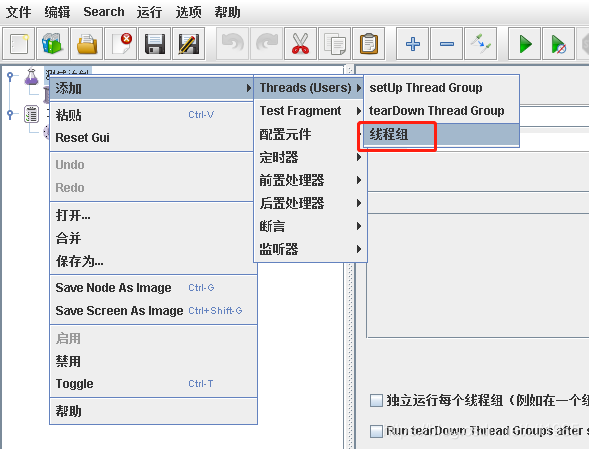Select 线程组 from the submenu
This screenshot has width=589, height=449.
tap(442, 135)
